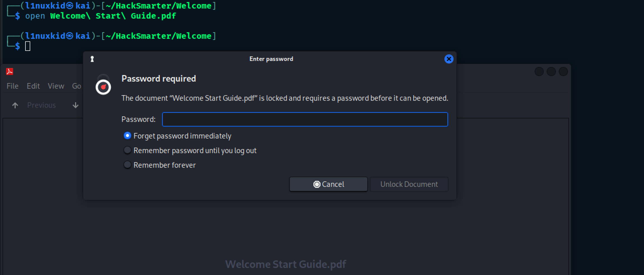Open the File menu
Screen dimensions: 644x275
(x=13, y=86)
